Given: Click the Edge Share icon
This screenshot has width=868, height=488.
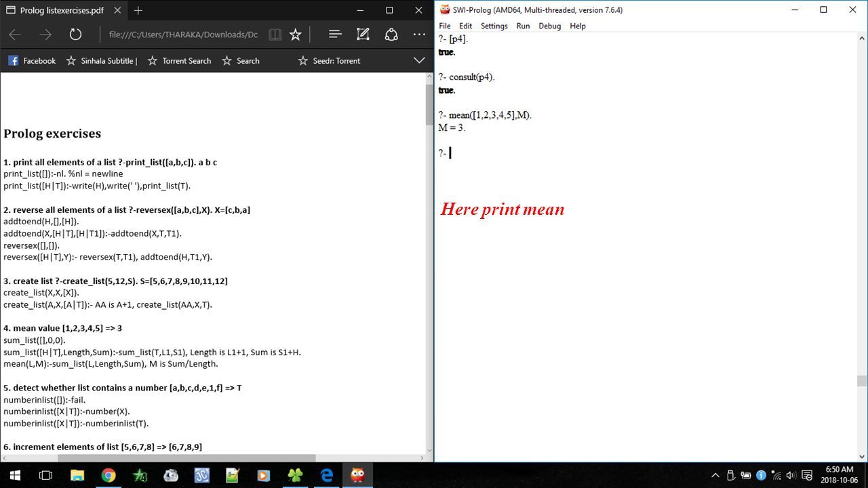Looking at the screenshot, I should (391, 35).
